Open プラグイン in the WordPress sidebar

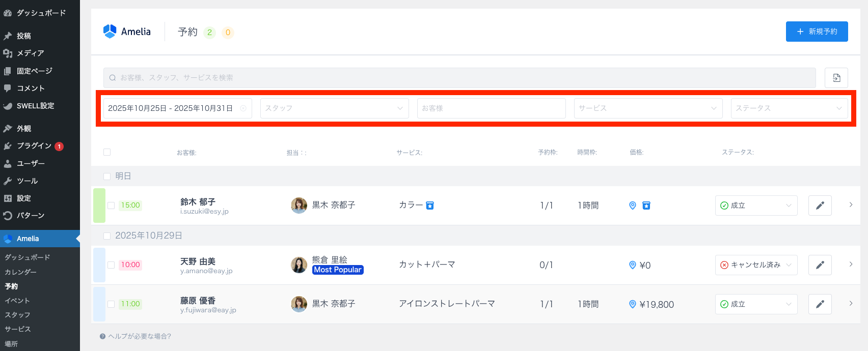coord(34,146)
